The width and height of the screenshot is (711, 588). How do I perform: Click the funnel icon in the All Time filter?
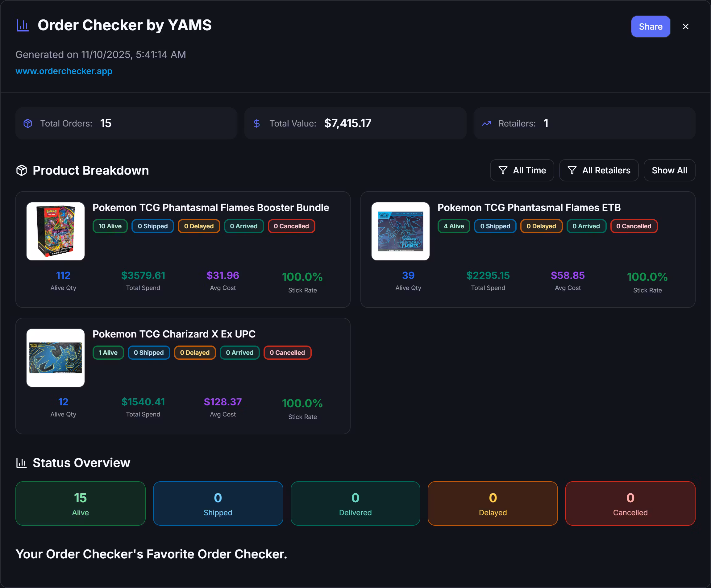pyautogui.click(x=503, y=170)
